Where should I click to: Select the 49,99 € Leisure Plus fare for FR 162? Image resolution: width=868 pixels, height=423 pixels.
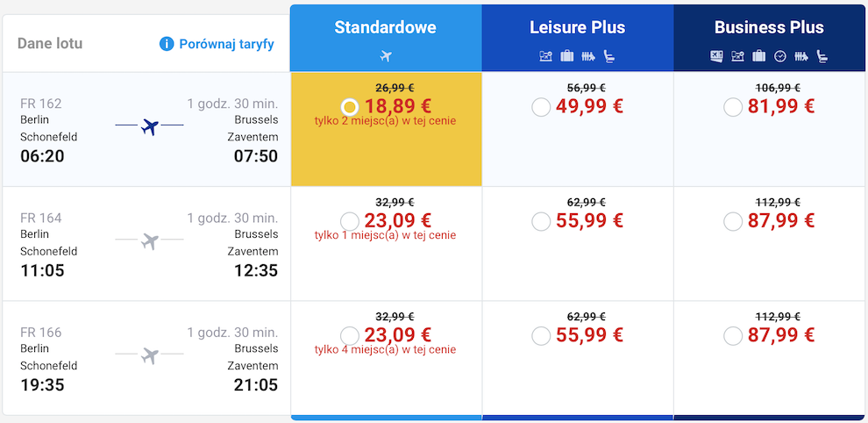541,106
